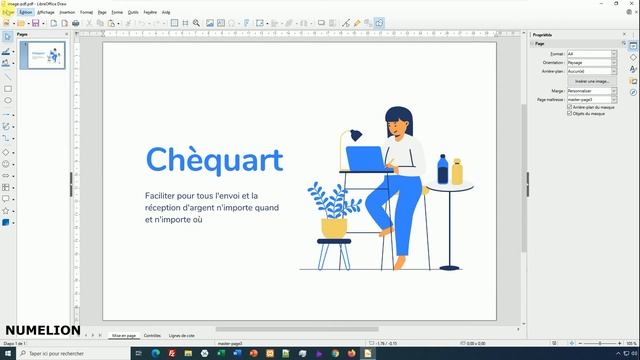Viewport: 640px width, 360px height.
Task: Open the Paste icon dropdown arrow
Action: coord(118,24)
